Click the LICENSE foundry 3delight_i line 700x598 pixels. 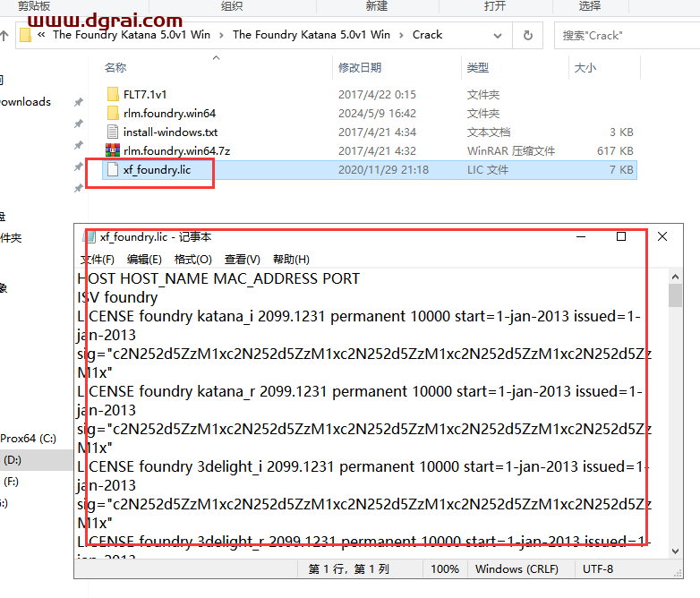(x=363, y=466)
